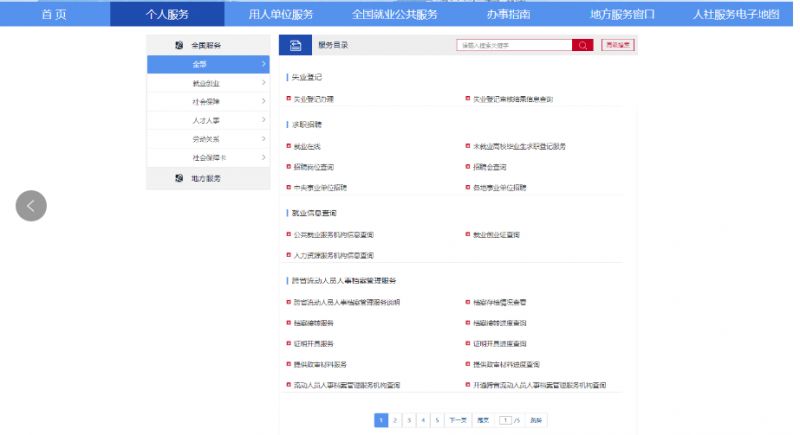This screenshot has width=800, height=435.
Task: Click the blue 服务目录 catalog icon
Action: click(x=295, y=45)
